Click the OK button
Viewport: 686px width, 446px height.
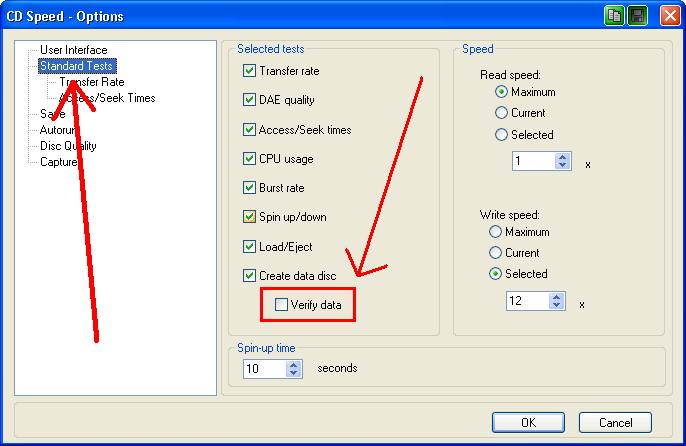[528, 422]
